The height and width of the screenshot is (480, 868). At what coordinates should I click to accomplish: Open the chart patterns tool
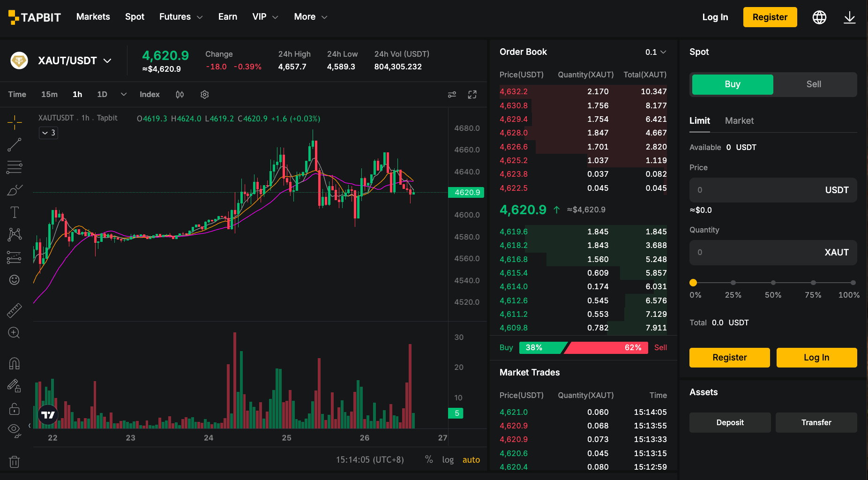tap(15, 234)
